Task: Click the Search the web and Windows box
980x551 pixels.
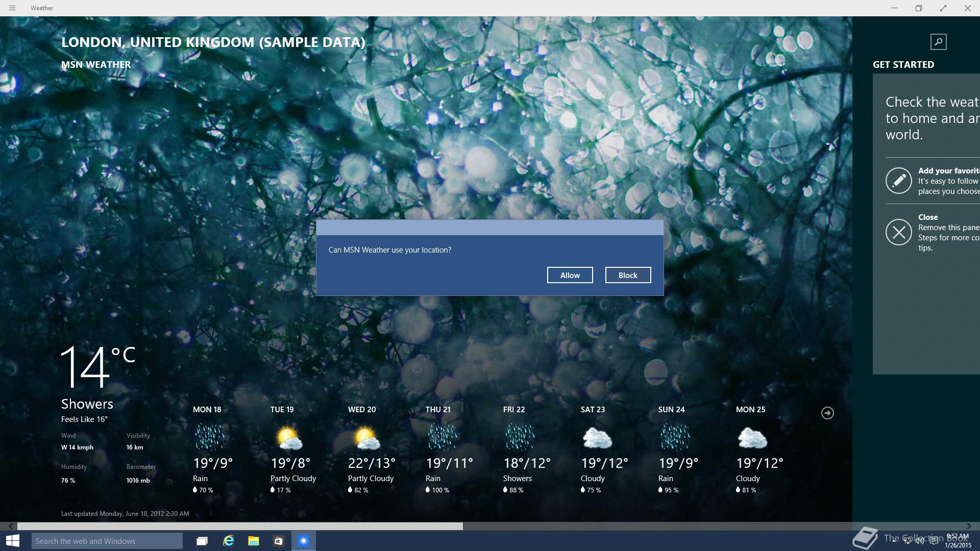Action: coord(107,541)
